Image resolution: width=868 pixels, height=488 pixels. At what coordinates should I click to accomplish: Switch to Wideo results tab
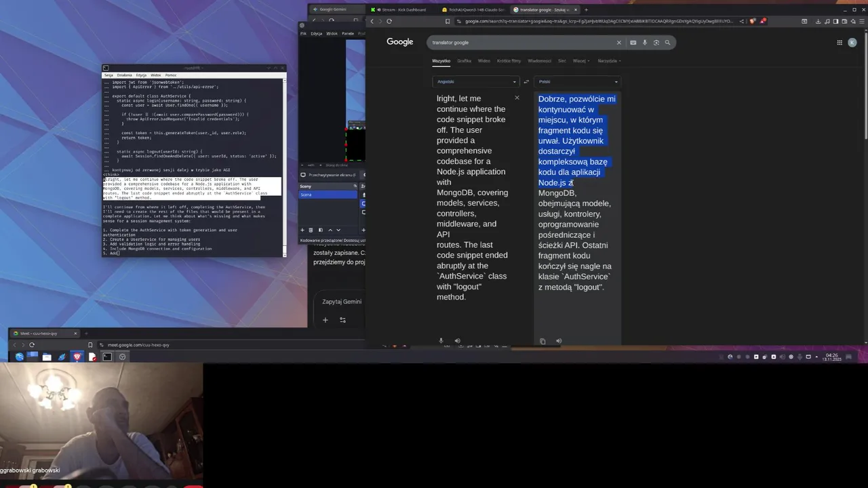pos(484,61)
